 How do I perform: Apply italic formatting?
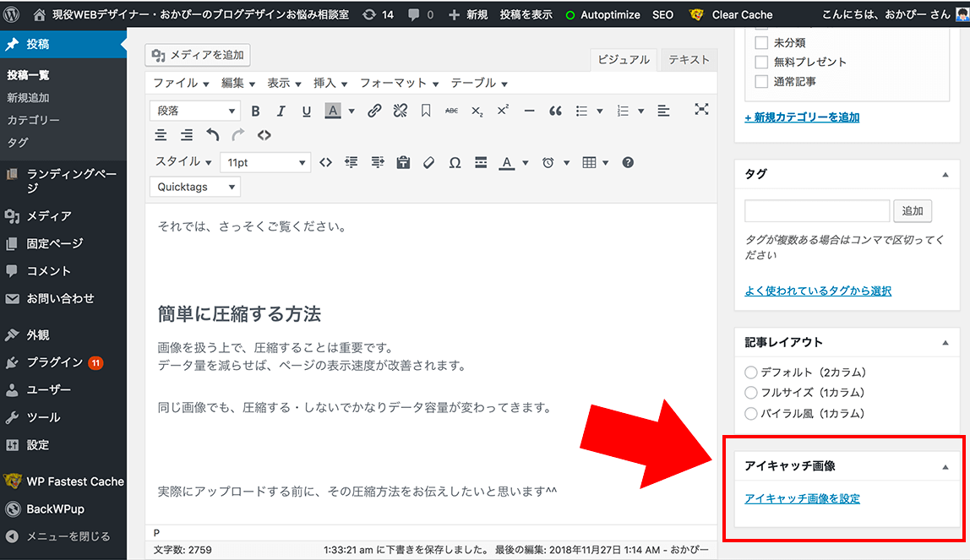pos(281,110)
